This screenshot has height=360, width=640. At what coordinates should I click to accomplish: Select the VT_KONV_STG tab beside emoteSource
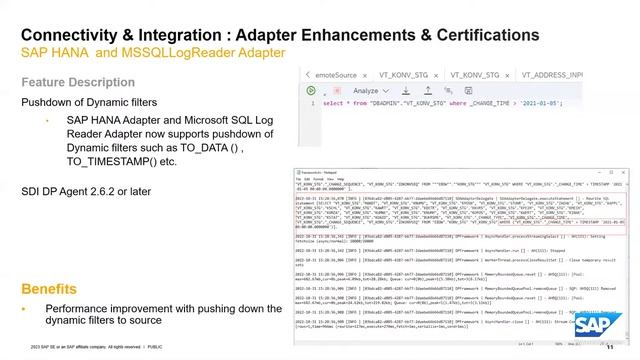[403, 75]
